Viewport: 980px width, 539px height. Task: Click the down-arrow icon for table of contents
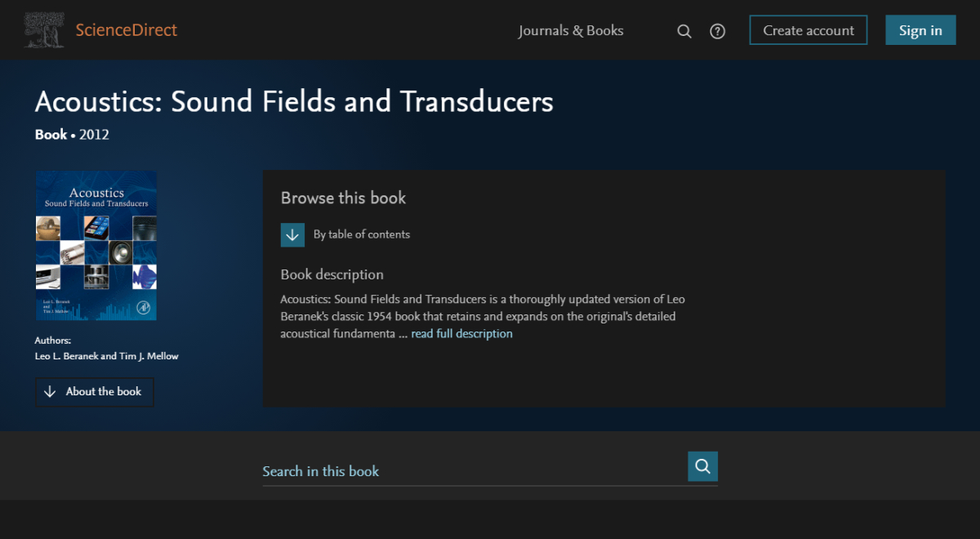coord(292,234)
